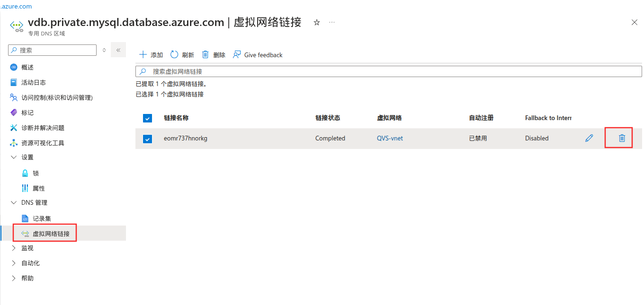Viewport: 644px width, 305px height.
Task: Open the more options ellipsis in header
Action: [332, 22]
